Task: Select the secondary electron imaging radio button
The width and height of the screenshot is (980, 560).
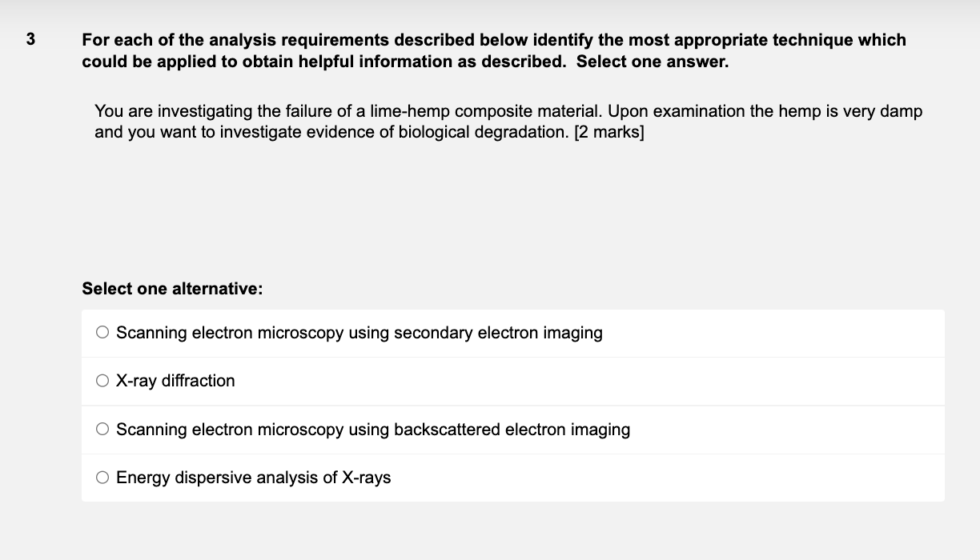Action: 102,332
